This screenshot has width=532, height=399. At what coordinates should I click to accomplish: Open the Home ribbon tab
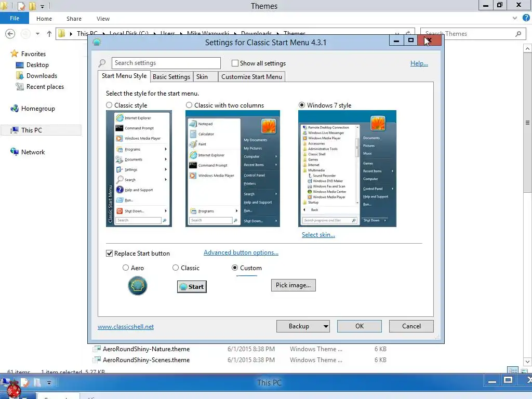44,19
